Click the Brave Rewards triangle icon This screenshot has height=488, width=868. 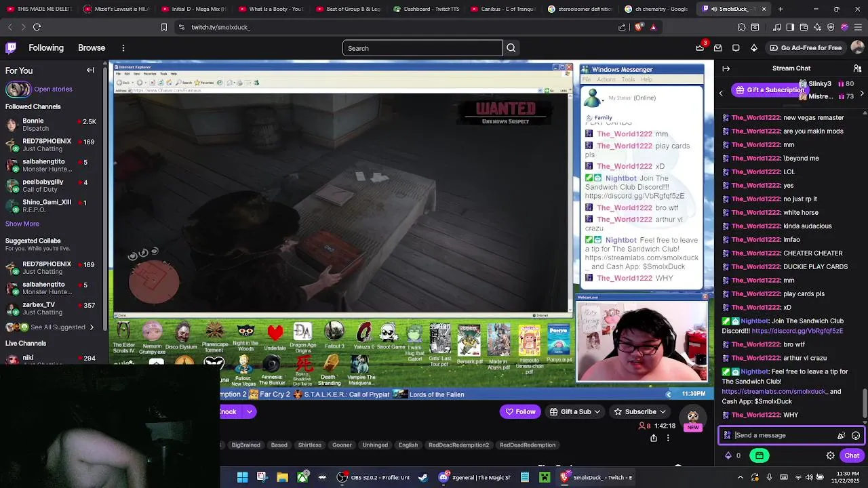(x=653, y=27)
